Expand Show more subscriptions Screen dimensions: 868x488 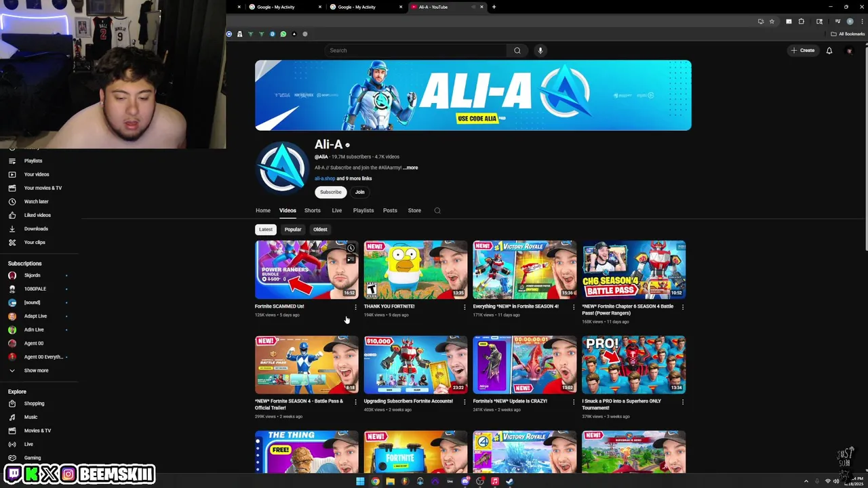pyautogui.click(x=36, y=370)
